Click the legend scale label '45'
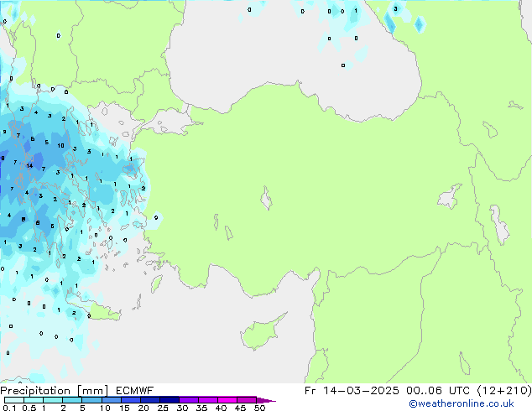This screenshot has height=411, width=532. 240,408
